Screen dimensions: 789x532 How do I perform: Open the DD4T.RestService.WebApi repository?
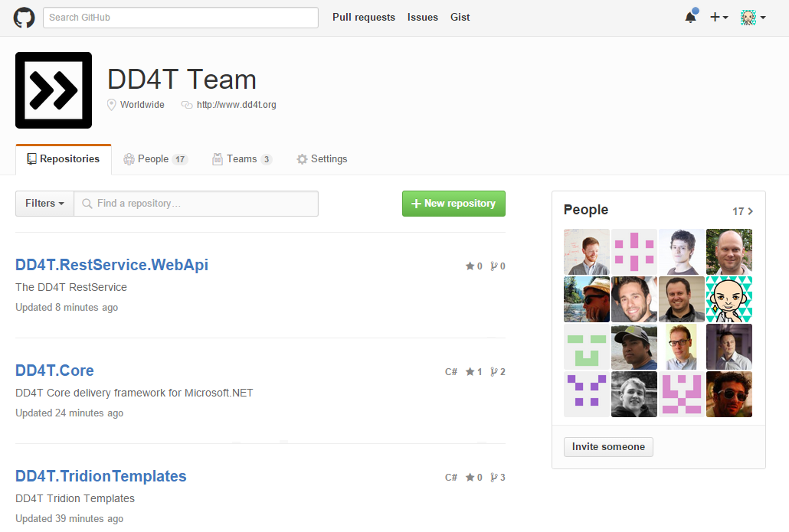[x=112, y=265]
